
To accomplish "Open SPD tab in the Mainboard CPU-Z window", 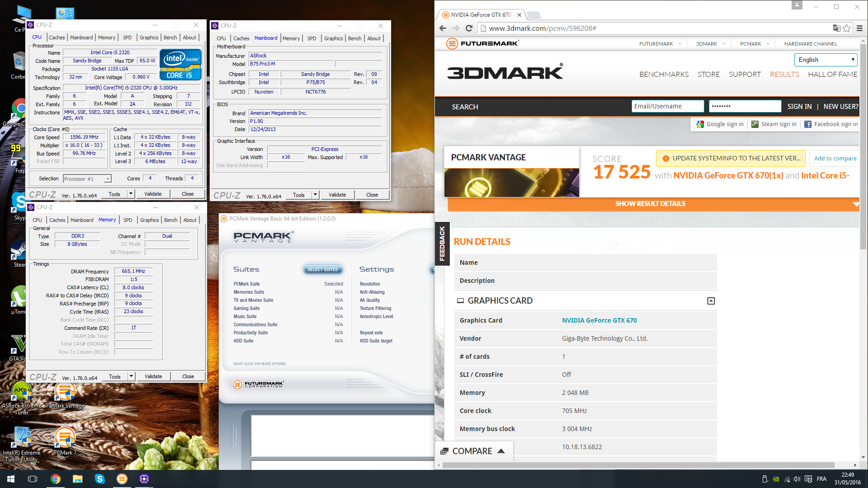I will point(312,38).
